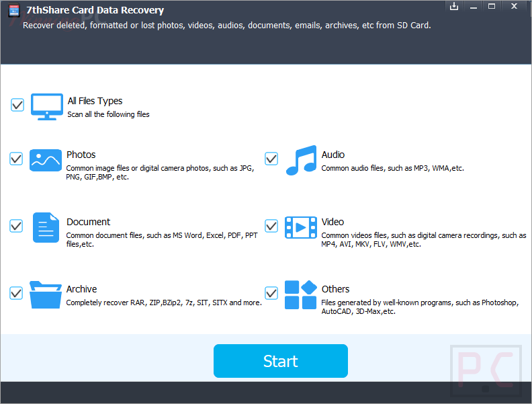
Task: Click 'Recover deleted, formatted or lost photos' subtitle
Action: click(x=226, y=26)
